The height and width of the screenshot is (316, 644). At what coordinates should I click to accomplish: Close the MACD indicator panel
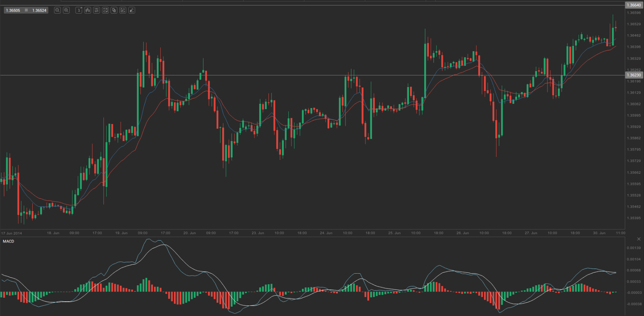pos(639,239)
